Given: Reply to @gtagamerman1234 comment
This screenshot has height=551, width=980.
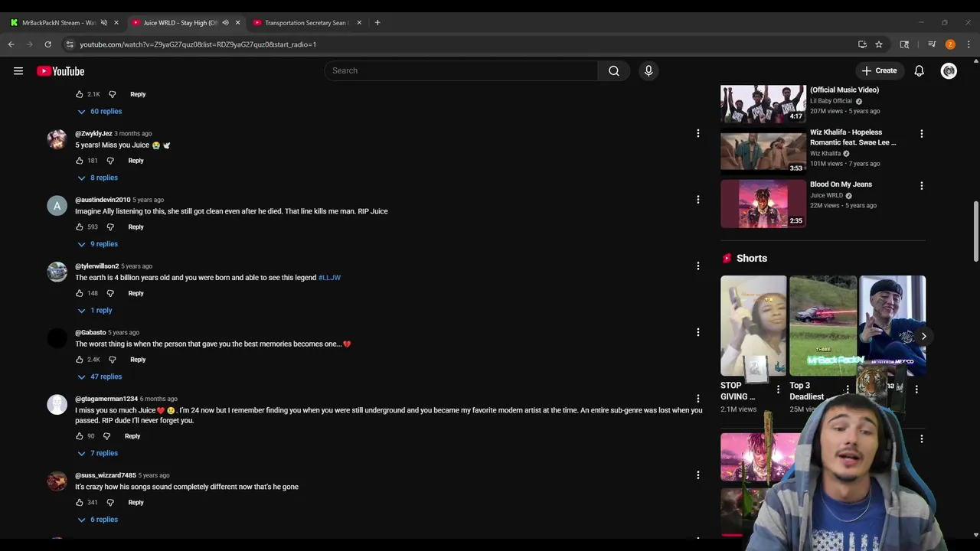Looking at the screenshot, I should coord(132,436).
